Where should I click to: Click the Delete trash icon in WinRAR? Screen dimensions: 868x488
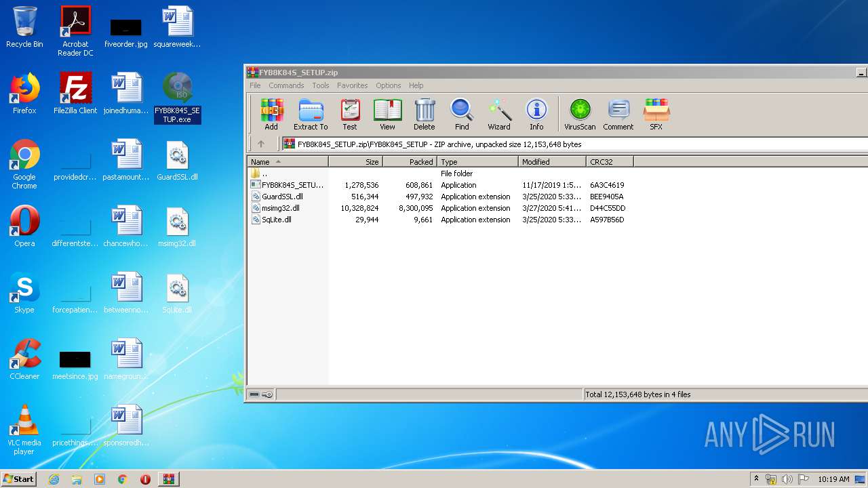click(x=425, y=114)
